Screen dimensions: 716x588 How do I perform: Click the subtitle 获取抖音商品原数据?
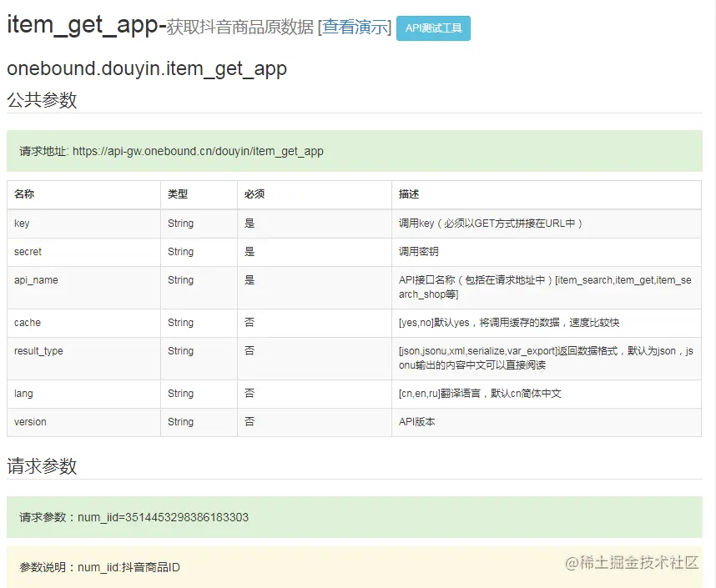click(240, 27)
